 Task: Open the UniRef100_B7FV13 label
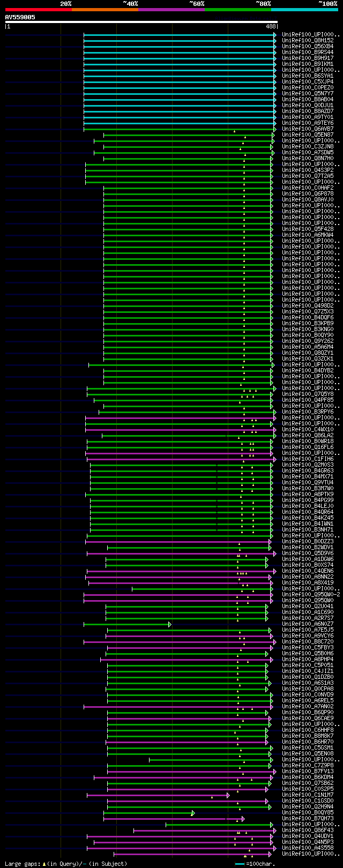pos(308,771)
